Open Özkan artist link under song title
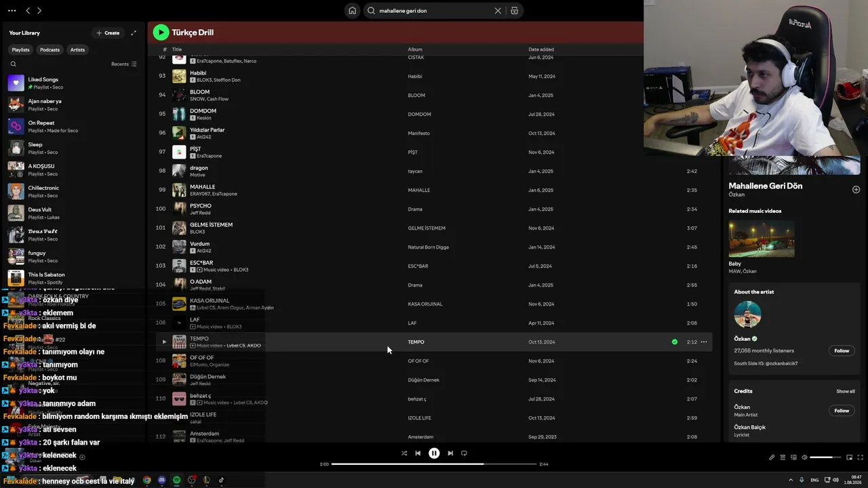The image size is (868, 488). click(736, 195)
